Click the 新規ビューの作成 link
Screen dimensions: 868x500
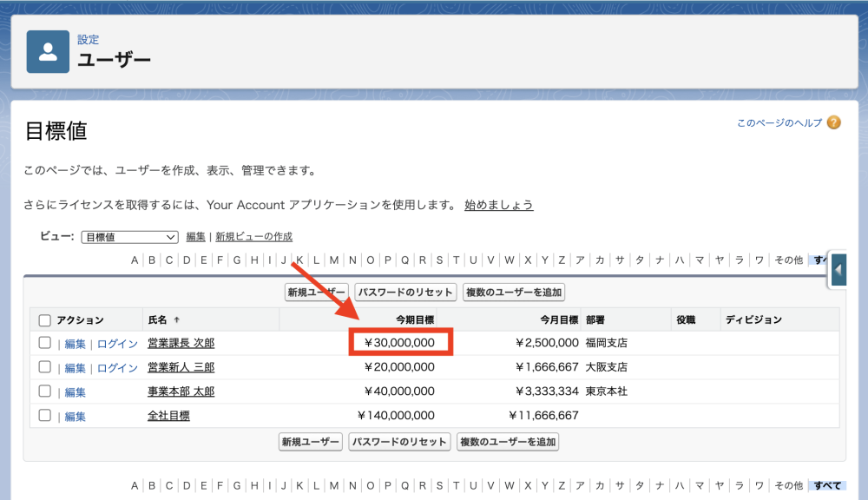[x=255, y=236]
